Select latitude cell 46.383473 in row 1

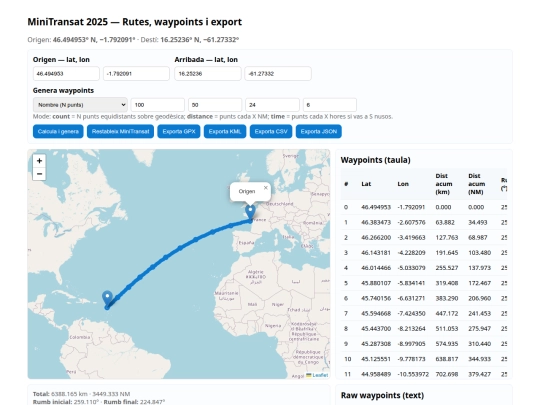tap(376, 222)
